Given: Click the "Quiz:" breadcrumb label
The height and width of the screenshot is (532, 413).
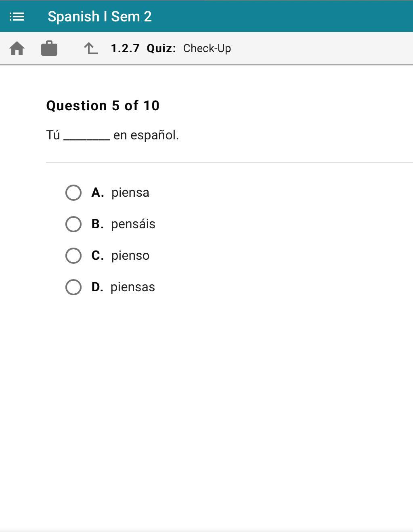Looking at the screenshot, I should pos(161,48).
